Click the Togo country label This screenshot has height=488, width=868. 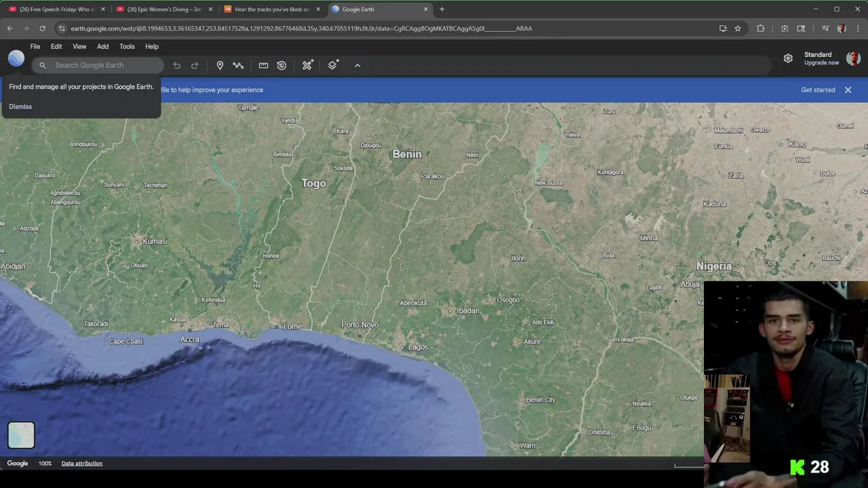(313, 183)
